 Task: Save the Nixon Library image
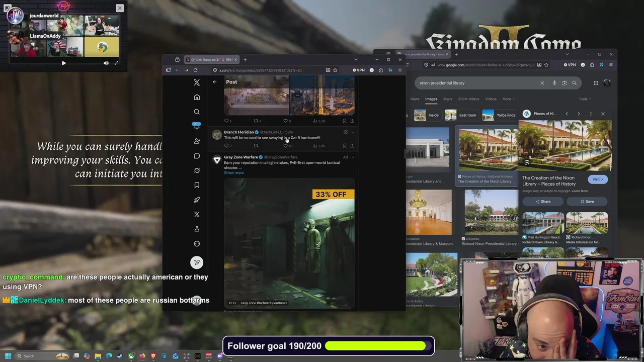[x=587, y=202]
